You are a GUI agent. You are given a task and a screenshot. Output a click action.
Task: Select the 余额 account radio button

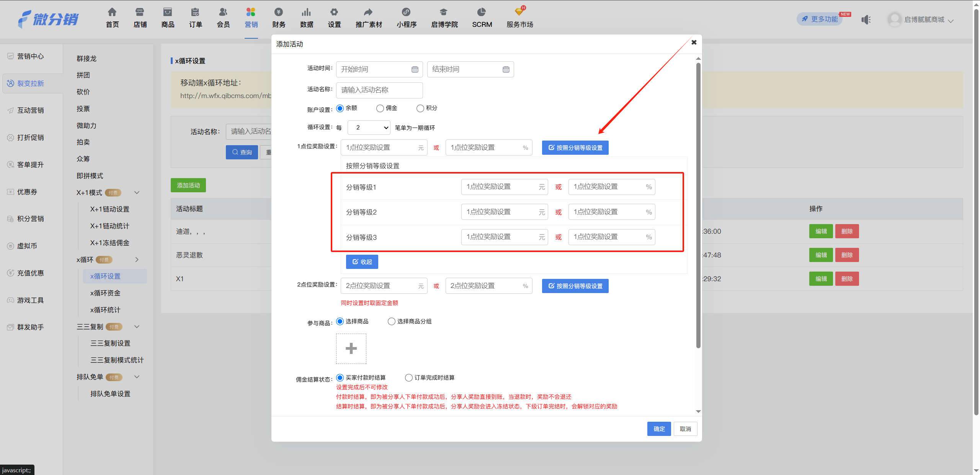coord(340,108)
